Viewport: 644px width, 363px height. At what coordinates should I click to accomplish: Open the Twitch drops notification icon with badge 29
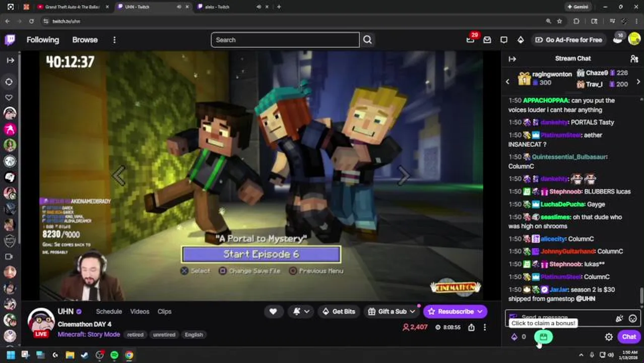471,39
